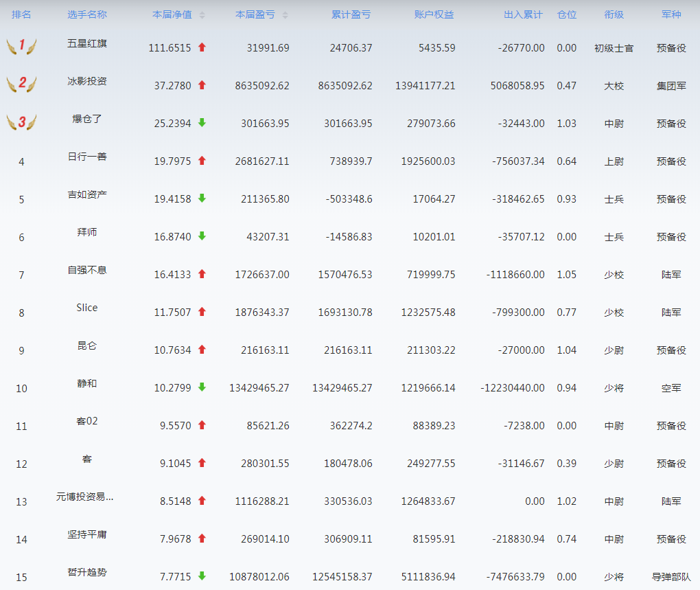Select position value 1.05
Screen dimensions: 700x590
pyautogui.click(x=567, y=275)
